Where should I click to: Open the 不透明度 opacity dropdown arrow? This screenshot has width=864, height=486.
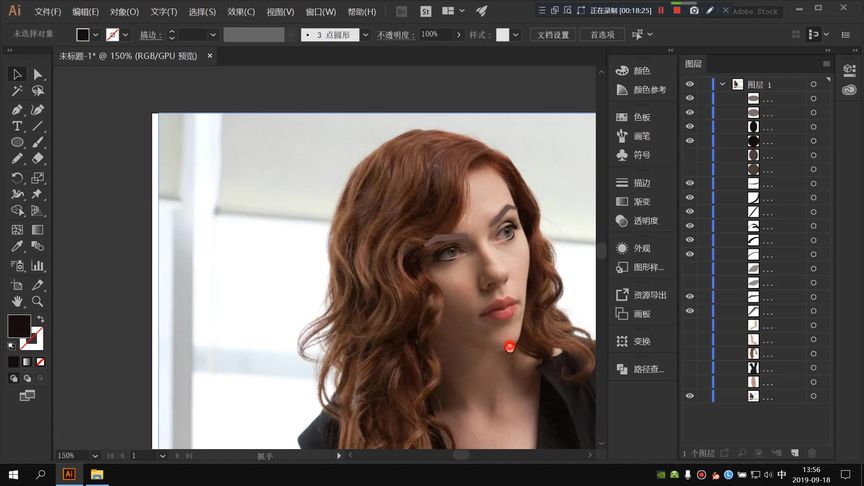(x=460, y=34)
